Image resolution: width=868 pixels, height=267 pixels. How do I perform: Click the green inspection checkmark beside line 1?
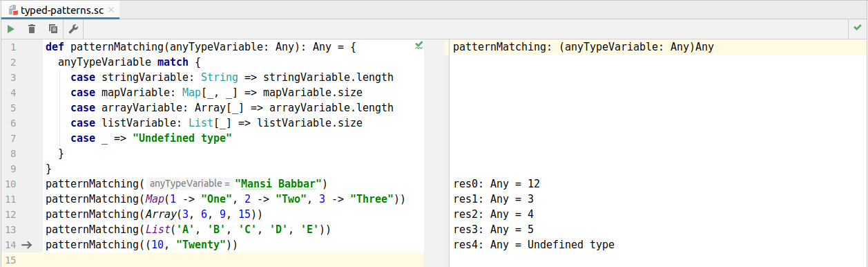(418, 46)
